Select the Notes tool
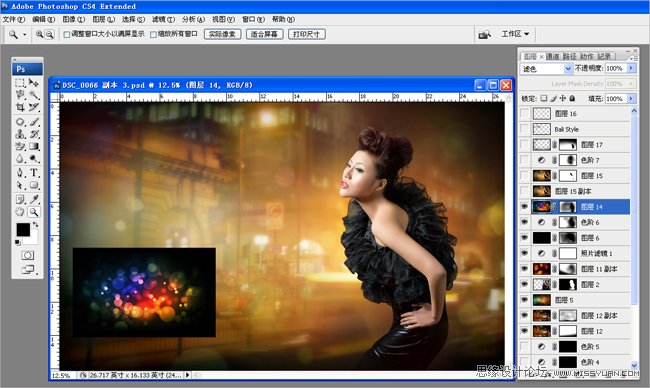The width and height of the screenshot is (650, 388). [x=20, y=200]
